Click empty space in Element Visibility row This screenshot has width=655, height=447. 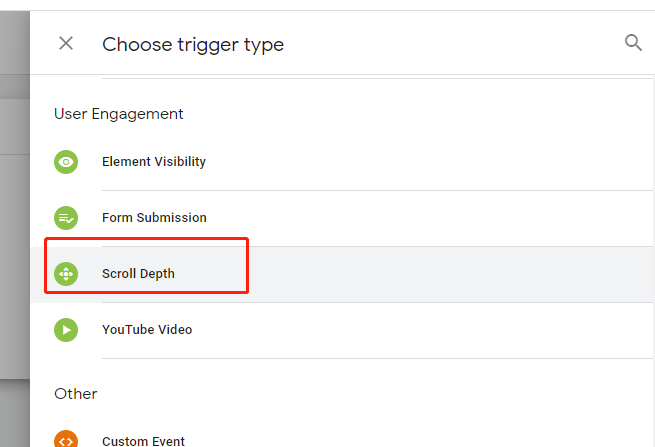click(418, 162)
